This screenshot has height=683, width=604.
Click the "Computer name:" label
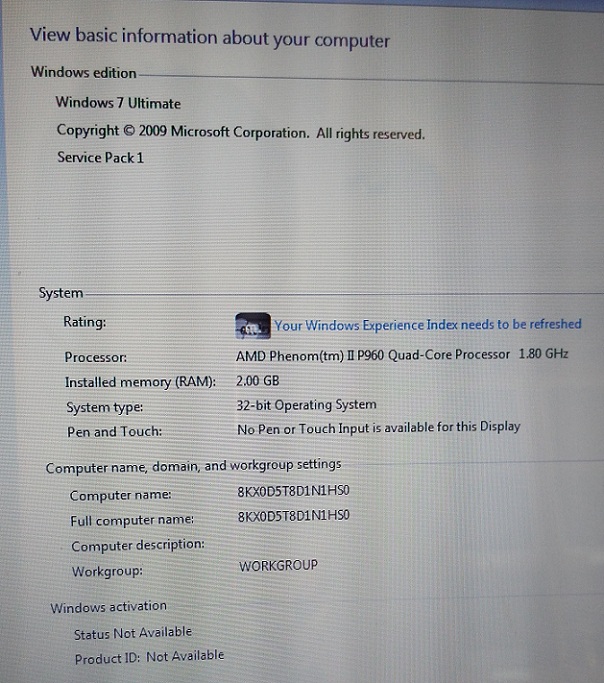[x=121, y=495]
